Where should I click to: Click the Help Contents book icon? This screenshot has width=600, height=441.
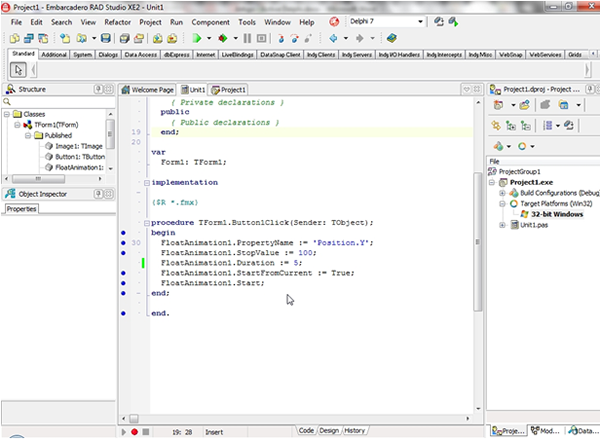[x=391, y=38]
